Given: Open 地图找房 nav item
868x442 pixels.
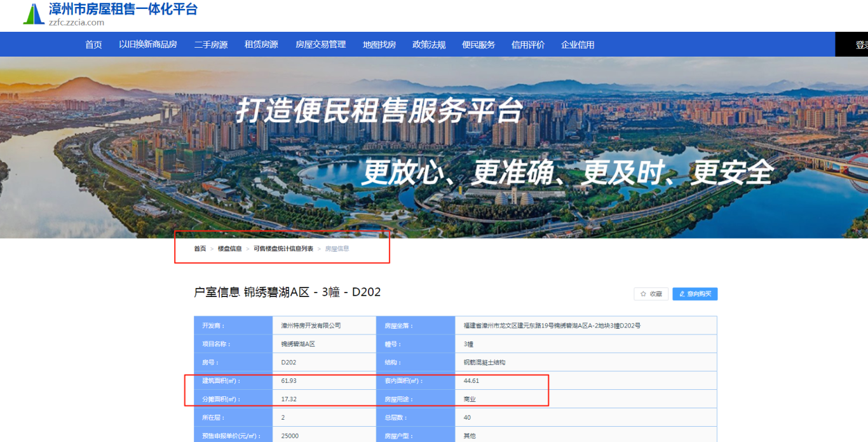Looking at the screenshot, I should pos(379,45).
